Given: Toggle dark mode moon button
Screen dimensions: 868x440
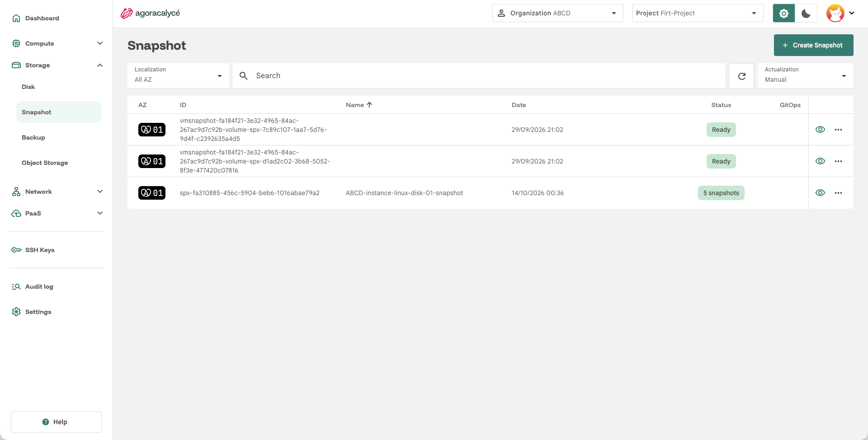Looking at the screenshot, I should 806,13.
